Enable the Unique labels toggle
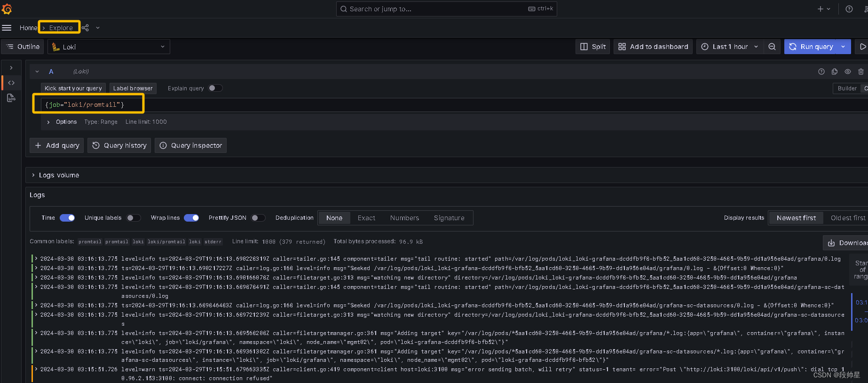The image size is (868, 383). coord(134,218)
